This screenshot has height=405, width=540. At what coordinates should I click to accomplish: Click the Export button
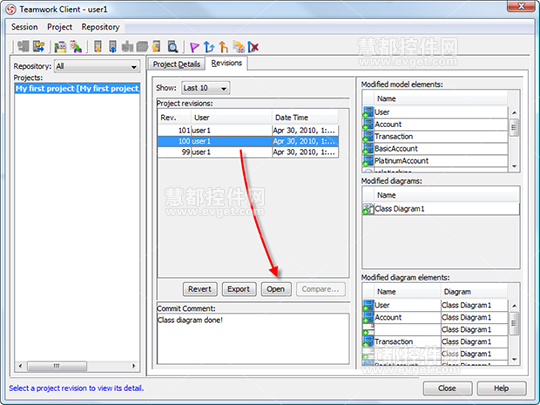pyautogui.click(x=239, y=289)
